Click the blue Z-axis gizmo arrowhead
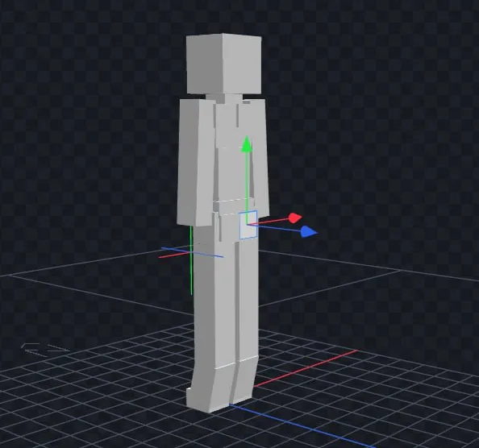Viewport: 479px width, 448px height. [309, 231]
